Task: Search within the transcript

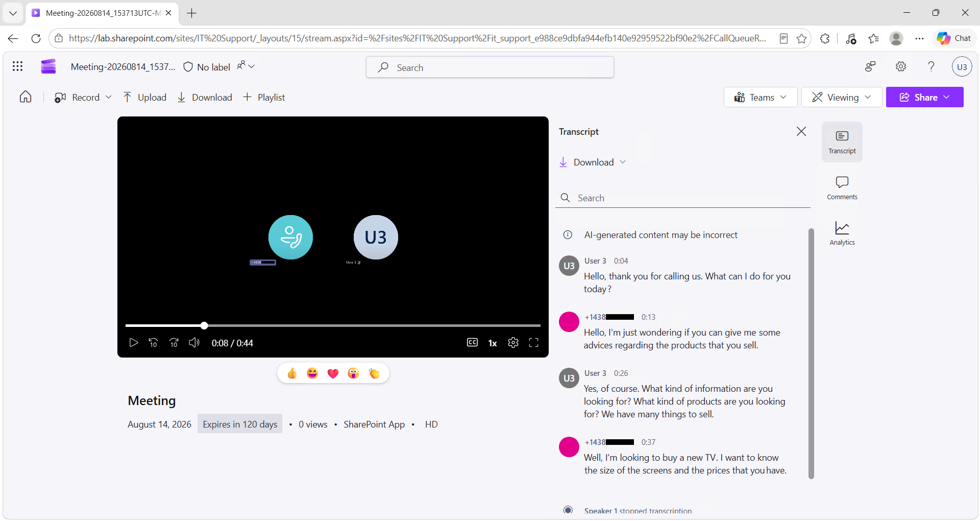Action: pos(683,198)
